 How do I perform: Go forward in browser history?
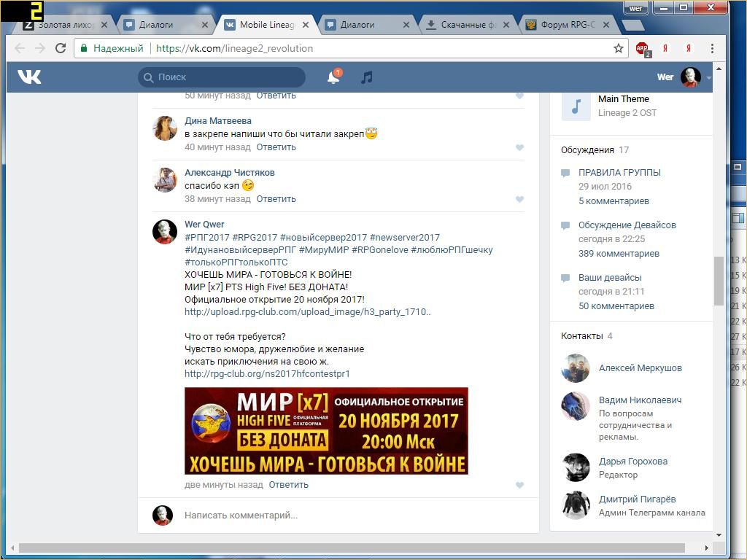40,48
